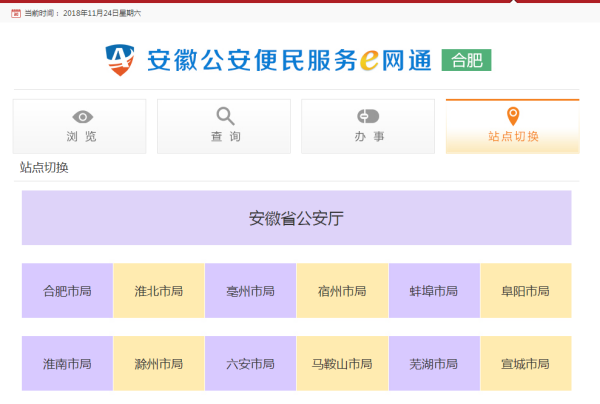Image resolution: width=600 pixels, height=404 pixels.
Task: Switch to 淮北市局
Action: tap(159, 291)
